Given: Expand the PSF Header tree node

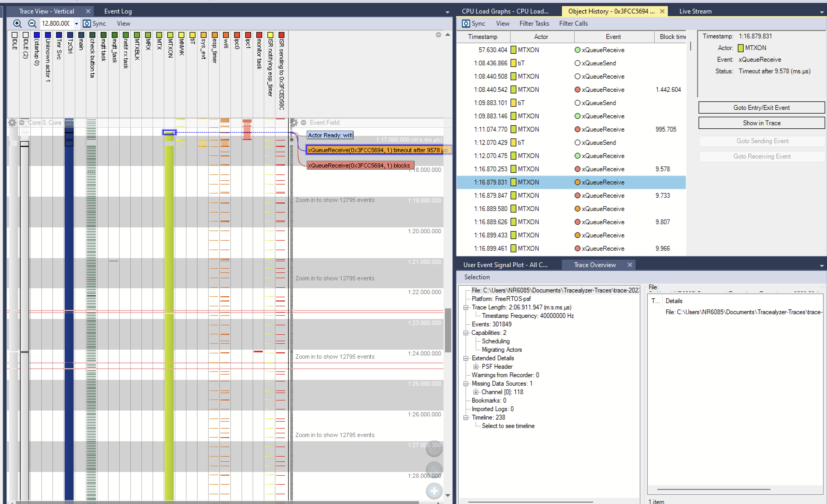Looking at the screenshot, I should click(x=476, y=366).
